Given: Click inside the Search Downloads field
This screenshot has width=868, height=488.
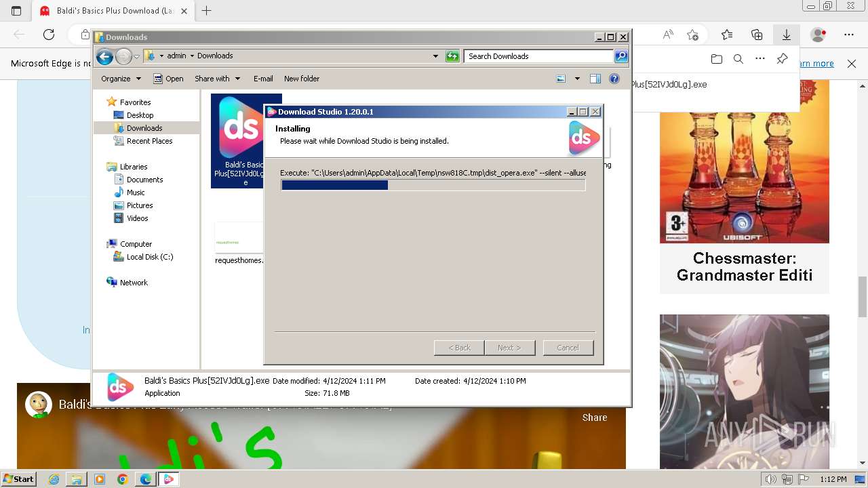Looking at the screenshot, I should point(539,56).
